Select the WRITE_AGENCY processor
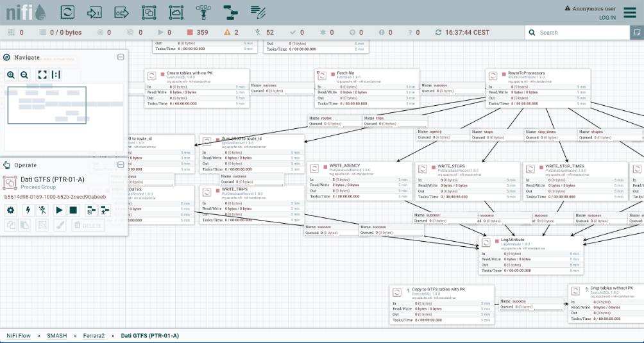The image size is (644, 343). point(359,181)
